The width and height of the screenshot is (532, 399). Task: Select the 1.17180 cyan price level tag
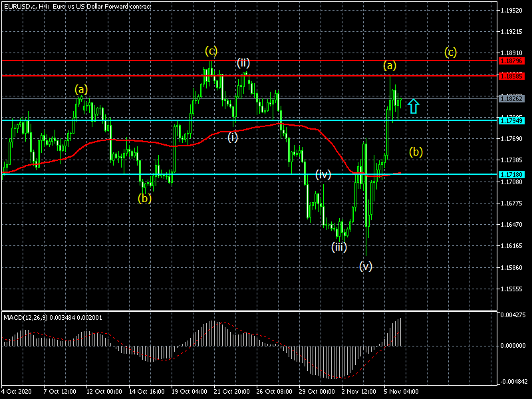click(x=511, y=174)
